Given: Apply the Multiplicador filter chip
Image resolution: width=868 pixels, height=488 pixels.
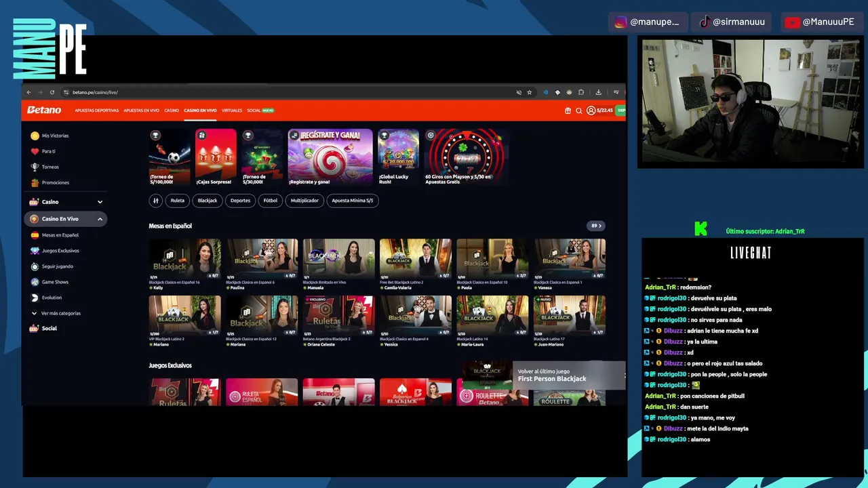Looking at the screenshot, I should [304, 201].
